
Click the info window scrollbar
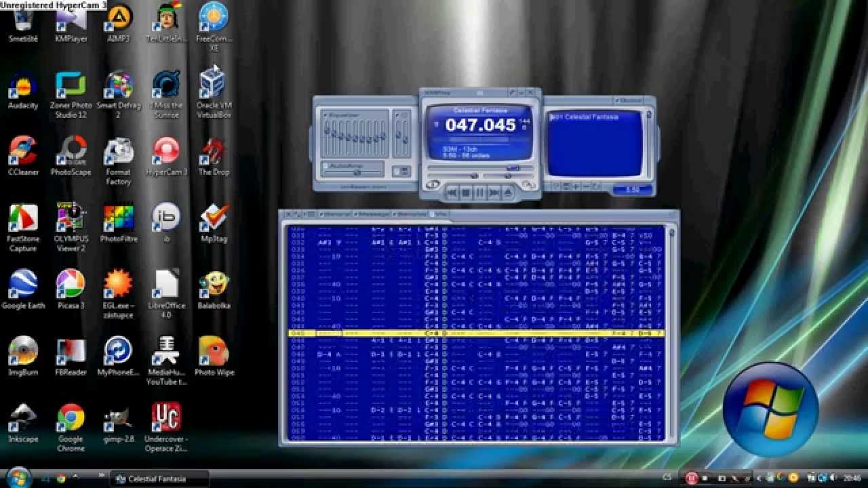click(671, 332)
